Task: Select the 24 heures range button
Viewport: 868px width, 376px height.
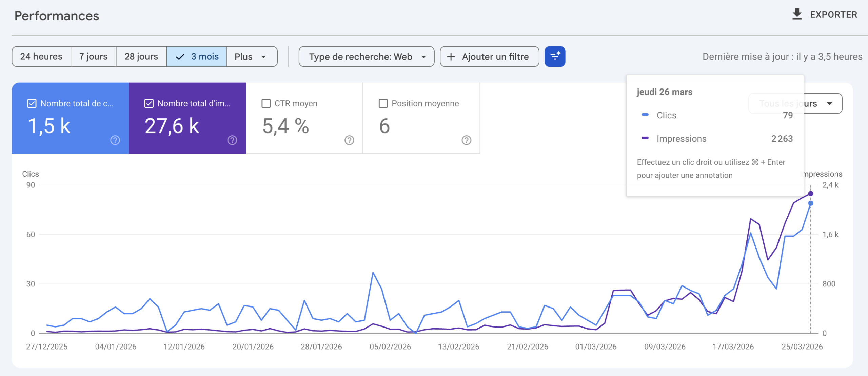Action: click(x=41, y=57)
